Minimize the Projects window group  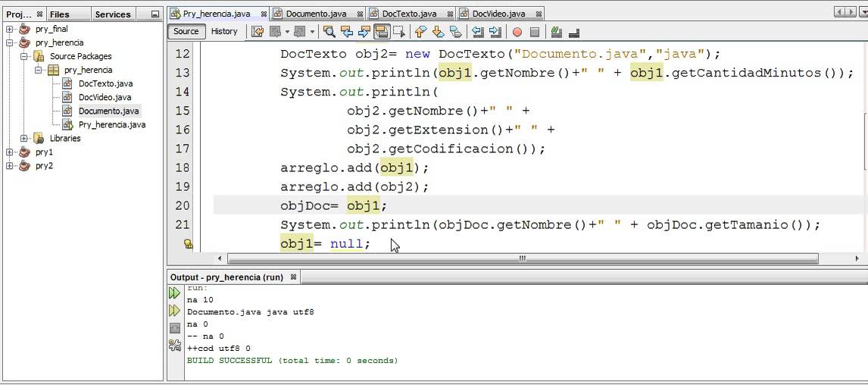155,14
